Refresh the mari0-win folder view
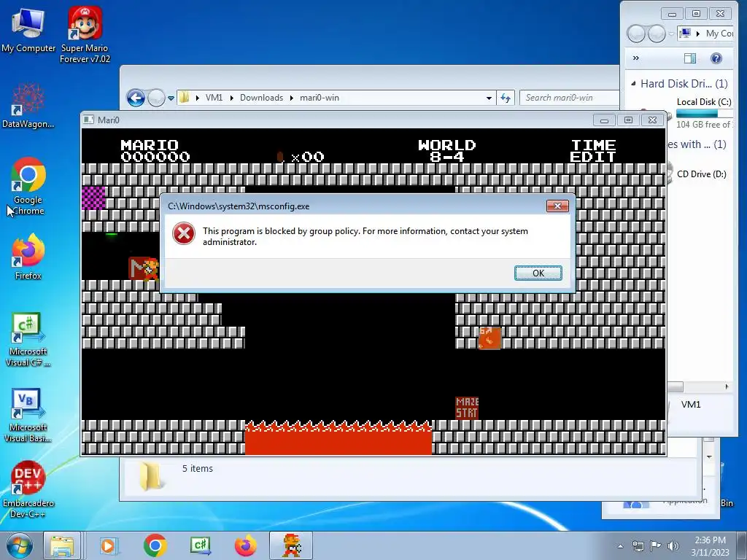 click(506, 98)
